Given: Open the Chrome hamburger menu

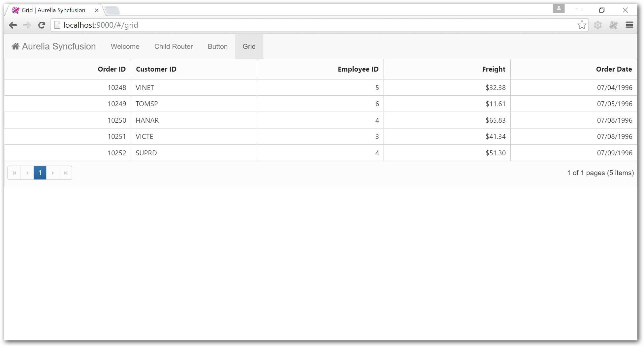Looking at the screenshot, I should [x=629, y=25].
